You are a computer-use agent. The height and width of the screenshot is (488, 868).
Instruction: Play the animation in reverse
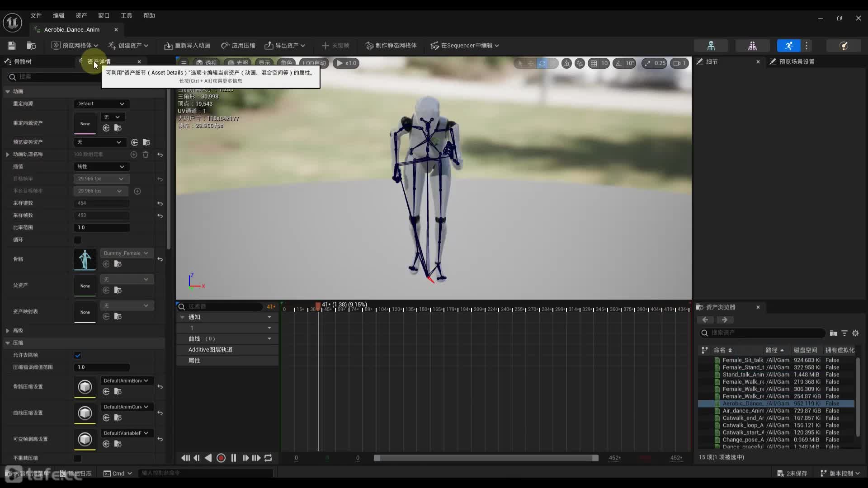(x=208, y=458)
